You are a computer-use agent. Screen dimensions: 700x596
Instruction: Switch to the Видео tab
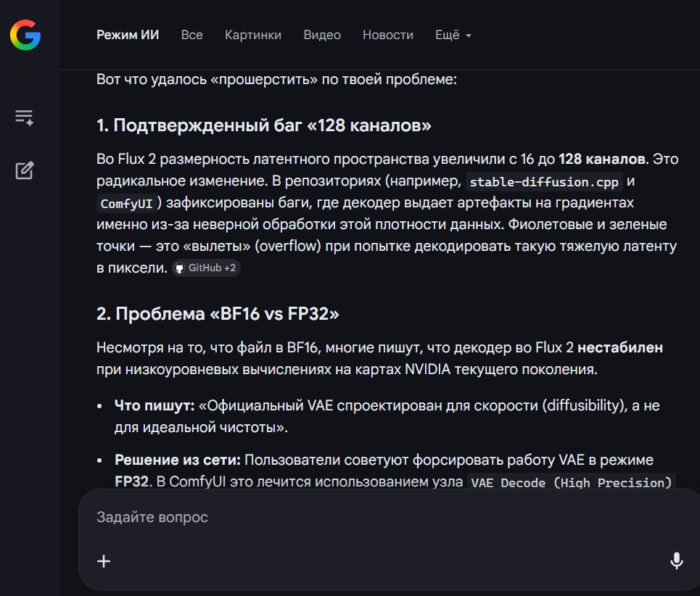click(322, 35)
